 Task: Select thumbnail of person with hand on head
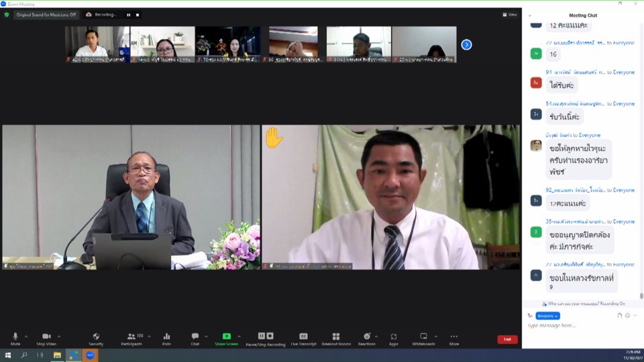click(293, 44)
